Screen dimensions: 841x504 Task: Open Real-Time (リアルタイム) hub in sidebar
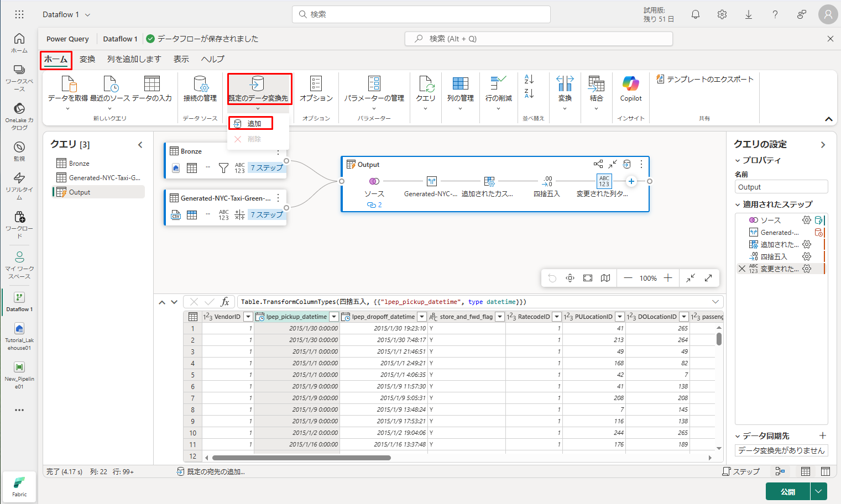click(19, 185)
